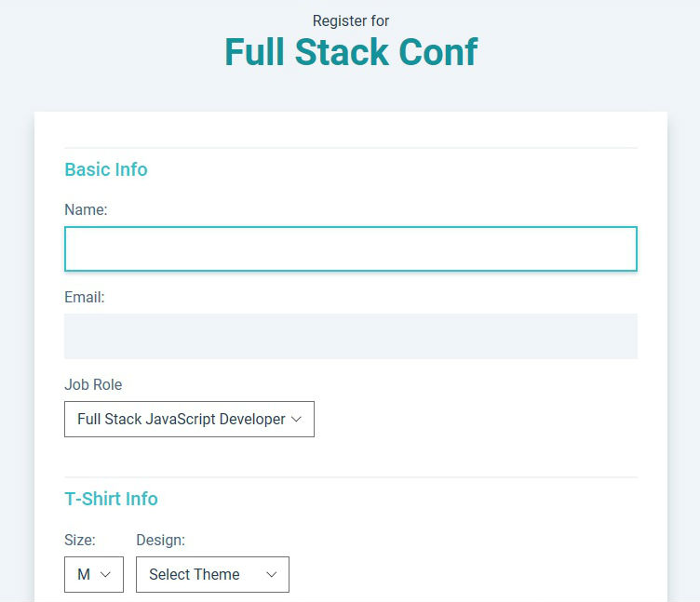Click the Full Stack Conf page title
This screenshot has height=602, width=700.
click(350, 52)
